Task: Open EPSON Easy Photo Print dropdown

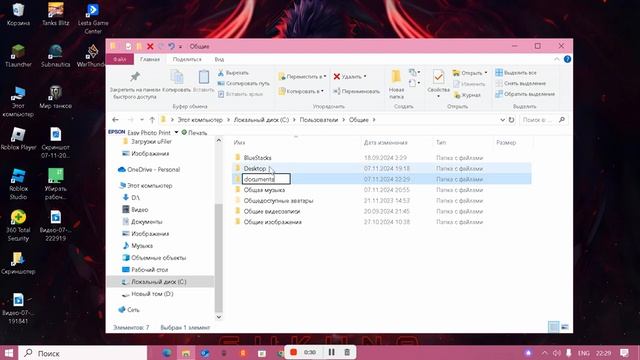Action: coord(176,132)
